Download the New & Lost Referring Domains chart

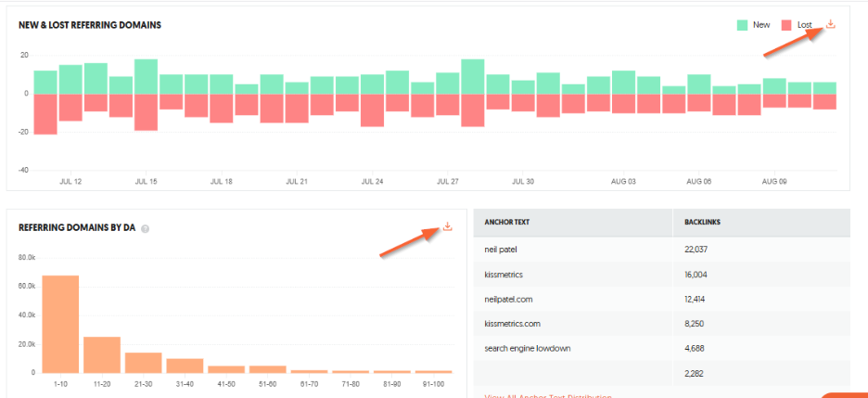(830, 24)
